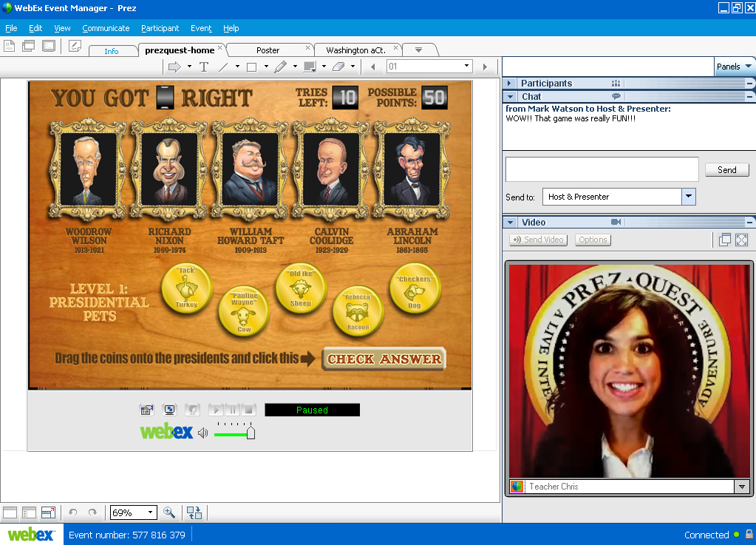756x545 pixels.
Task: Click the Participants panel grid icon
Action: [616, 84]
